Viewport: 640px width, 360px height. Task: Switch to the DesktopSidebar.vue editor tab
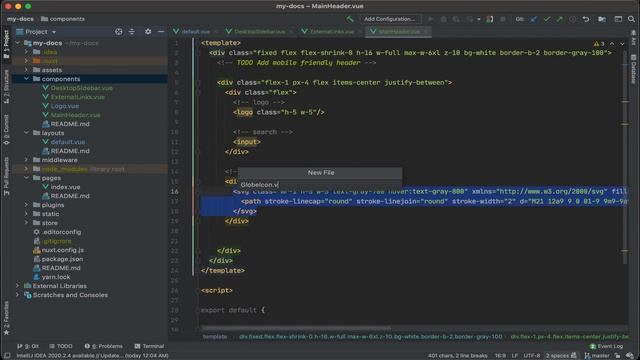point(259,31)
